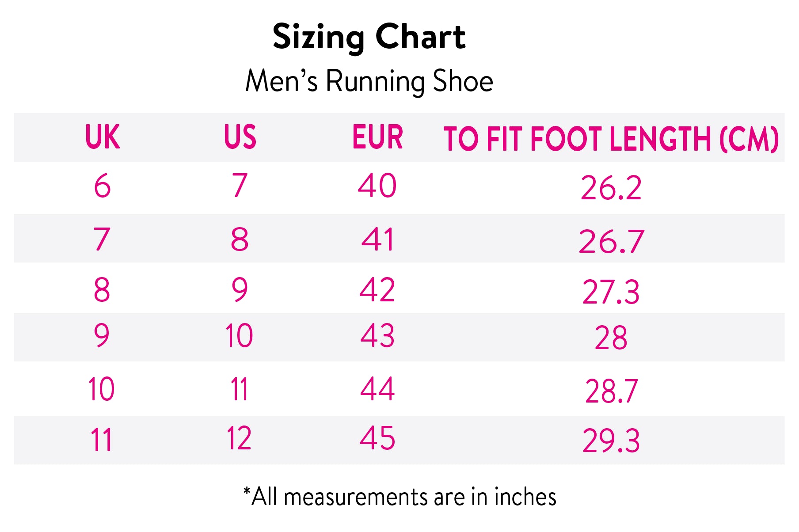This screenshot has height=532, width=799.
Task: Click EUR size 40 cell
Action: tap(377, 186)
